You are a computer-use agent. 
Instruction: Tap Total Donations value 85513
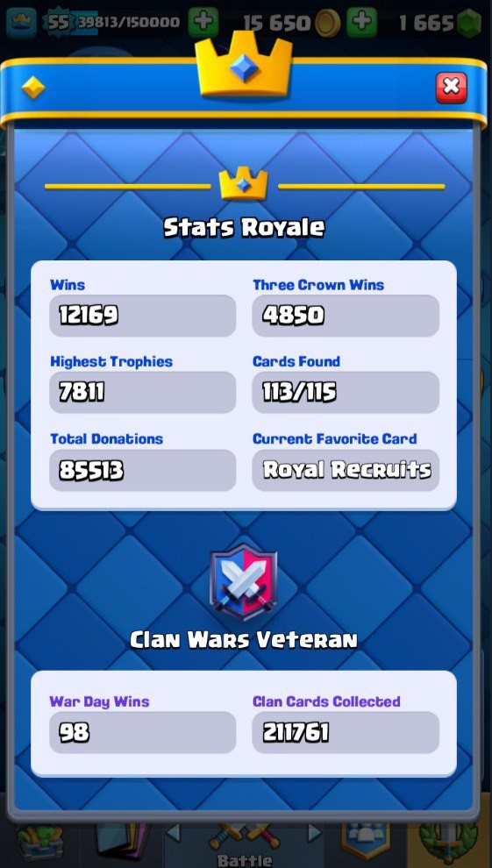(143, 470)
